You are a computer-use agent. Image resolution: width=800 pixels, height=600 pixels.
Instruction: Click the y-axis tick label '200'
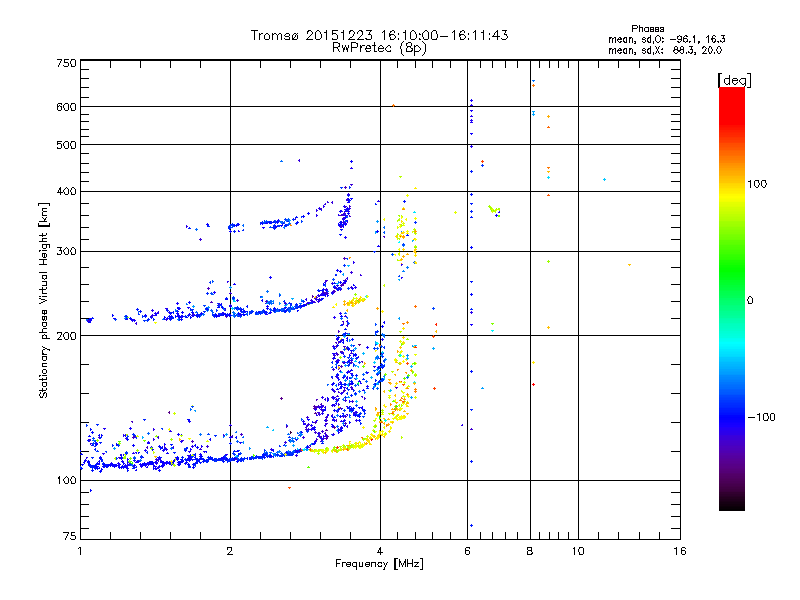tap(67, 336)
